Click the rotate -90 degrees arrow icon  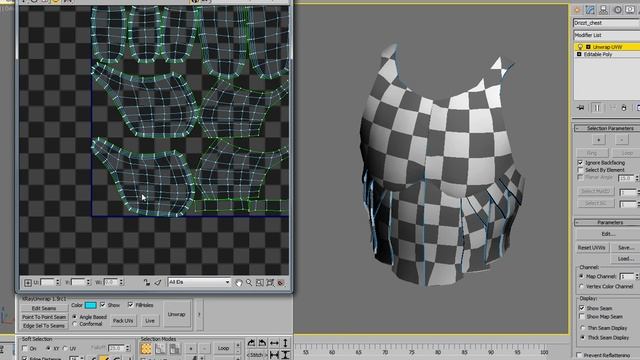pyautogui.click(x=262, y=343)
